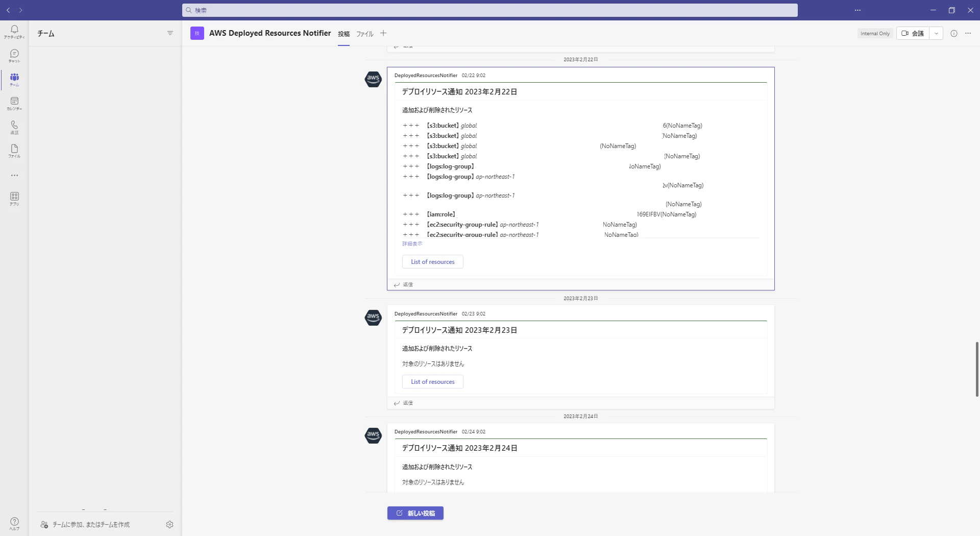Open settings and more in title bar

click(857, 10)
